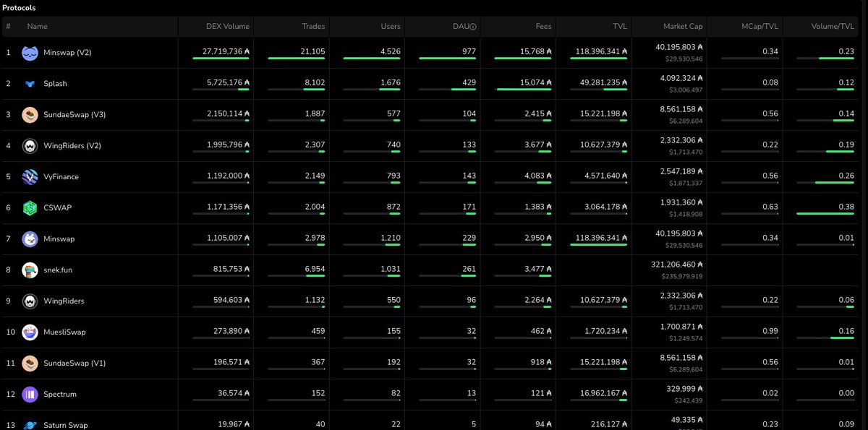
Task: Open the MuesliSwap name link
Action: pos(64,332)
